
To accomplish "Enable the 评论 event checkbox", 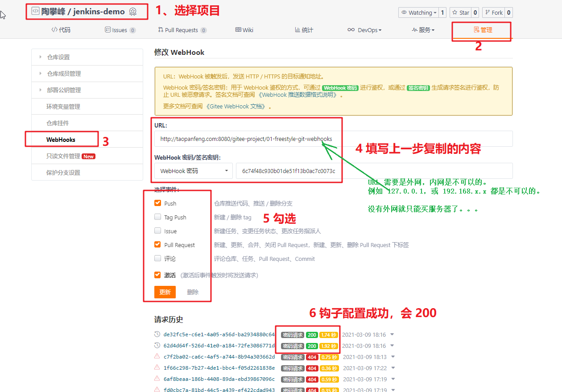I will coord(157,258).
